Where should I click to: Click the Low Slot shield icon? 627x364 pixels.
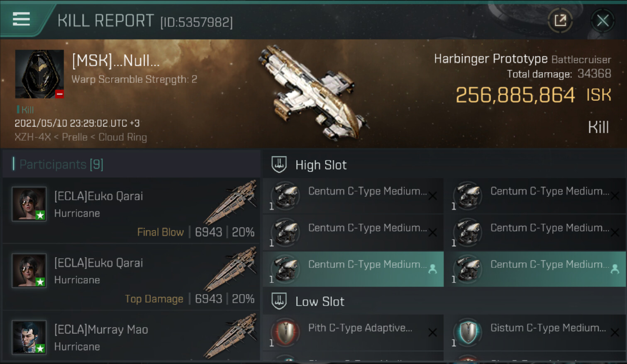(279, 301)
